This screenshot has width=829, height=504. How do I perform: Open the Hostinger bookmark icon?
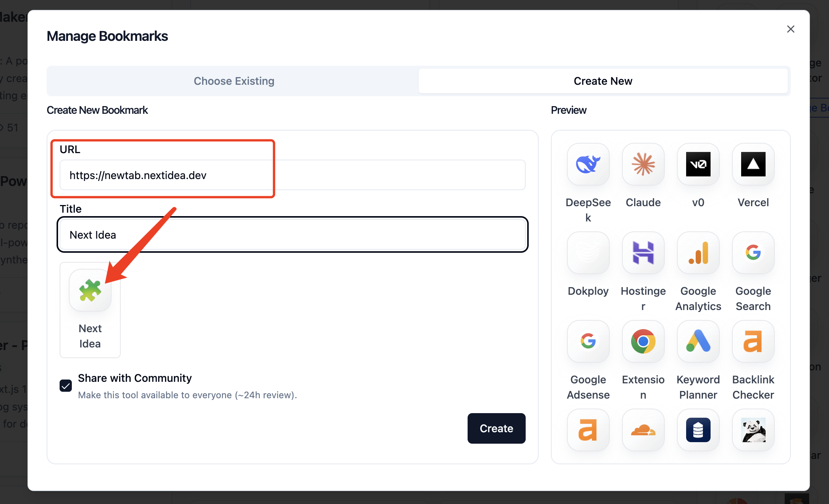coord(643,253)
